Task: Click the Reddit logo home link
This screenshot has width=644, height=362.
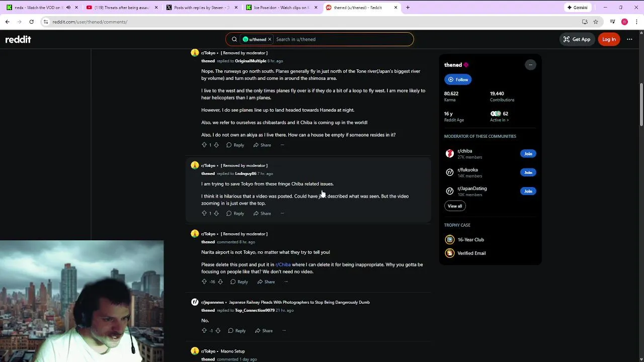Action: [x=18, y=39]
